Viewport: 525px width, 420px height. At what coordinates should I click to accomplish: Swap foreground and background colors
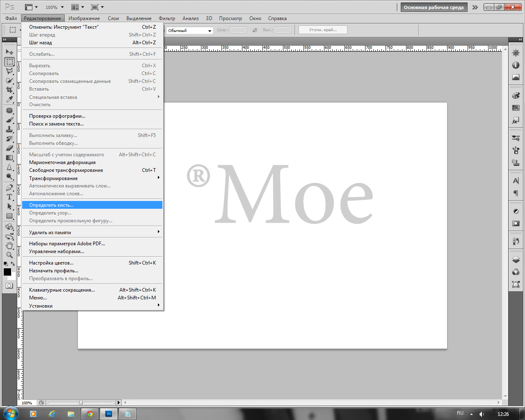click(13, 264)
